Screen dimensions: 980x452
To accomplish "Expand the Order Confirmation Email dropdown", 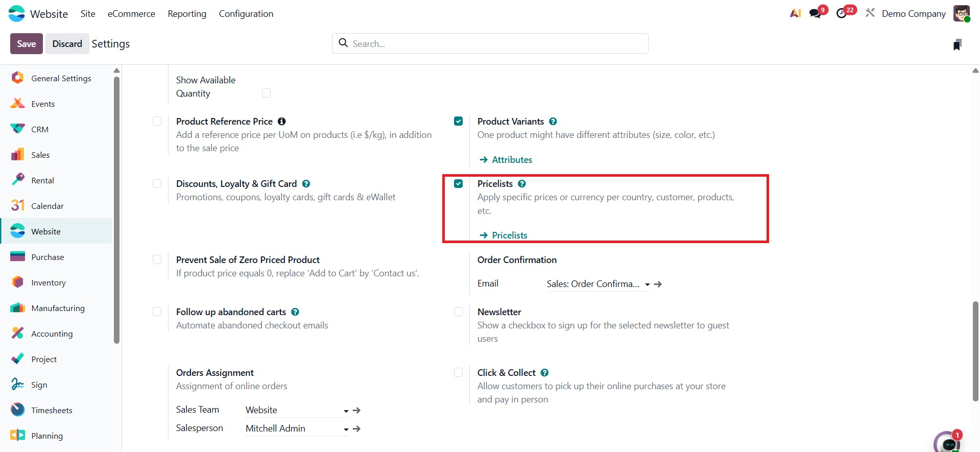I will click(647, 284).
